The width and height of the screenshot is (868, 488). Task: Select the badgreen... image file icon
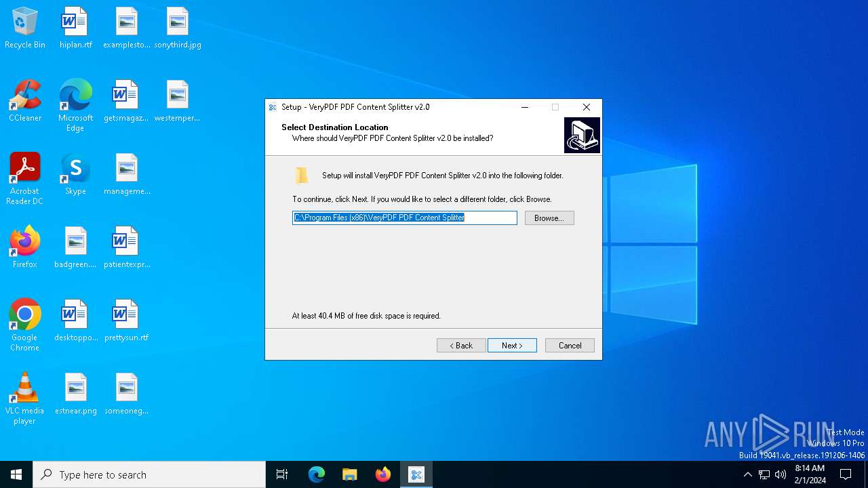tap(75, 248)
